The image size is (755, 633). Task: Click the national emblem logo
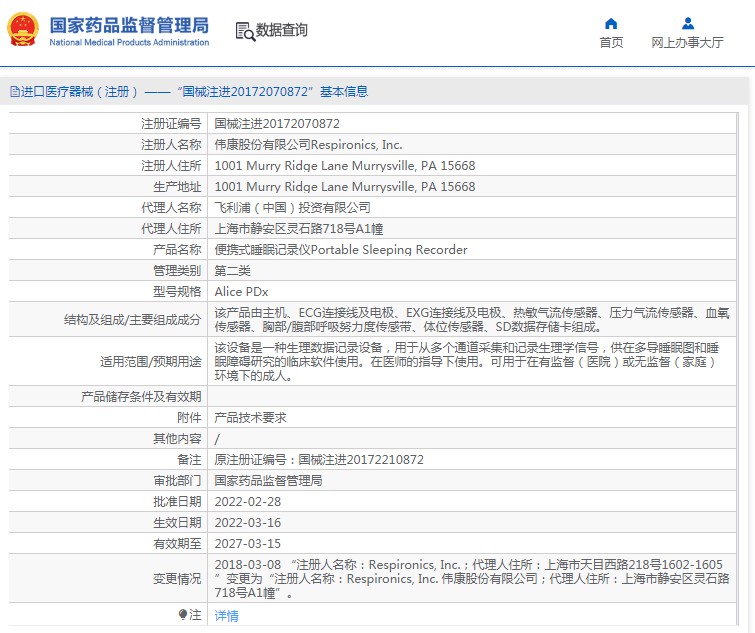[22, 30]
